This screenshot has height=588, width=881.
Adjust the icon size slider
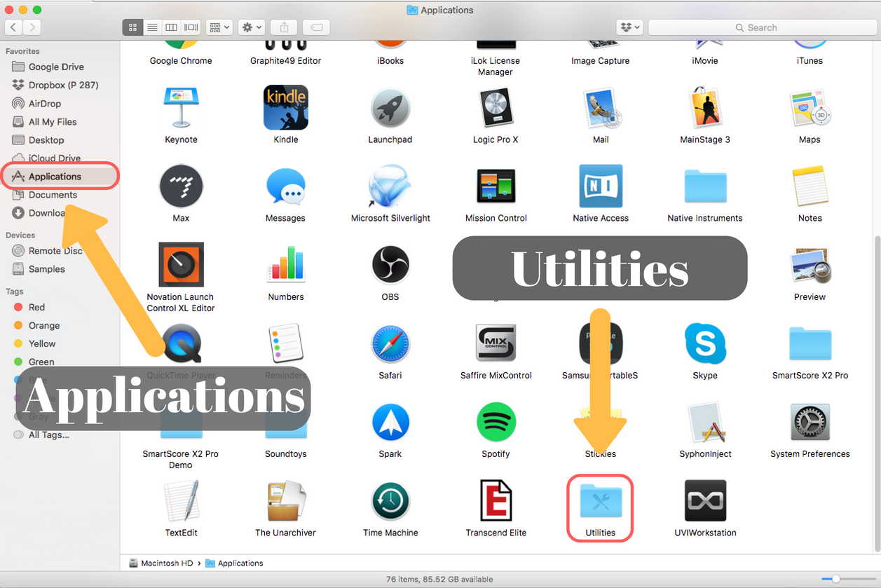pos(835,580)
